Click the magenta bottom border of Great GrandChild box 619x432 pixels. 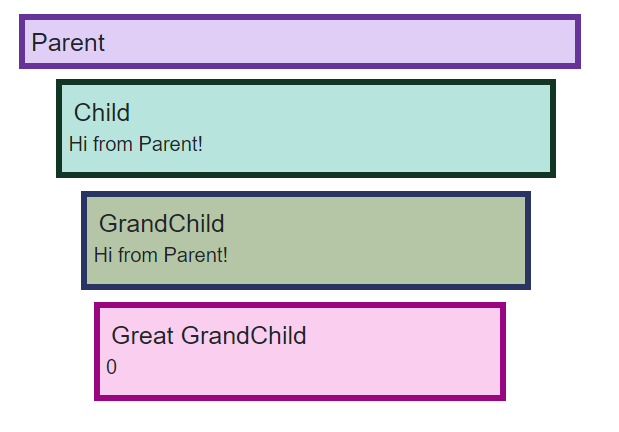pos(300,397)
